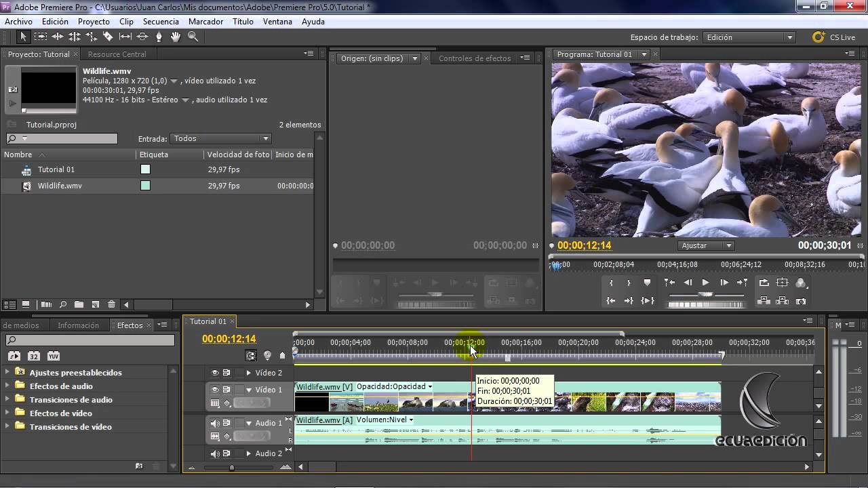This screenshot has width=868, height=488.
Task: Click Export Frame camera icon in Program monitor
Action: 801,301
